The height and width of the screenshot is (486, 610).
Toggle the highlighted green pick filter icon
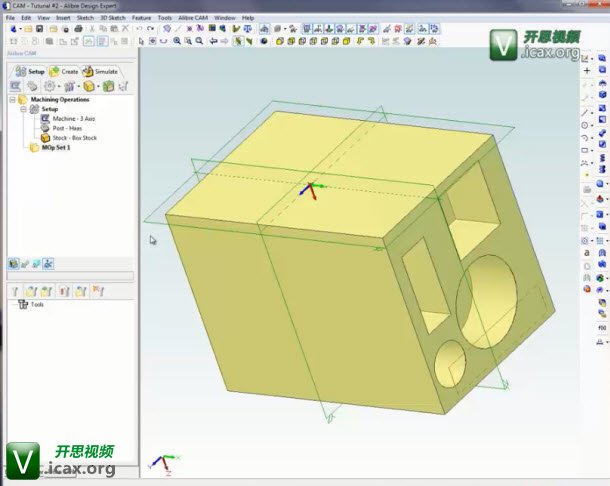click(238, 41)
